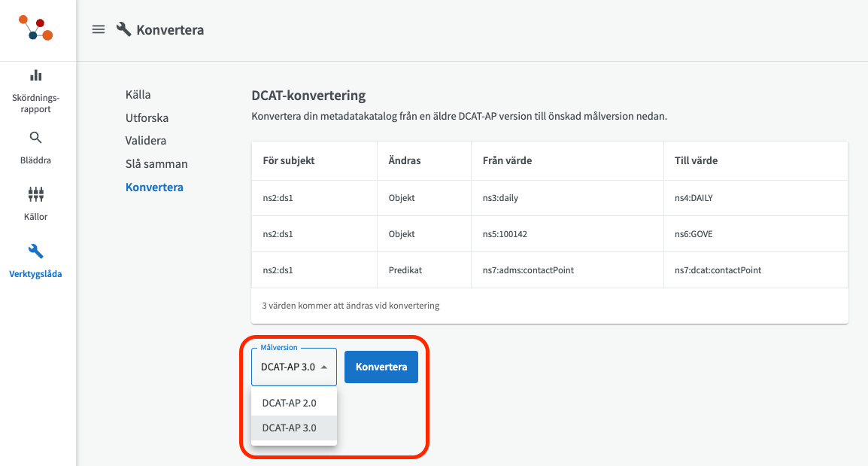Click wrench icon beside the Konvertera title
Screen dimensions: 868x466
tap(124, 29)
